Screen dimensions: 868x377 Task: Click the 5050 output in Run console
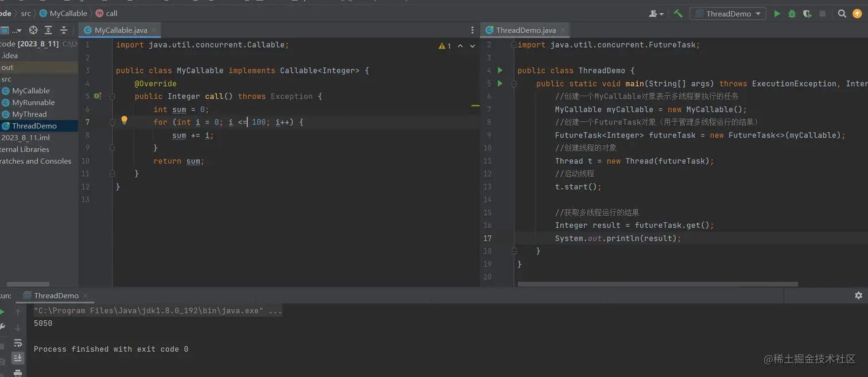click(43, 323)
